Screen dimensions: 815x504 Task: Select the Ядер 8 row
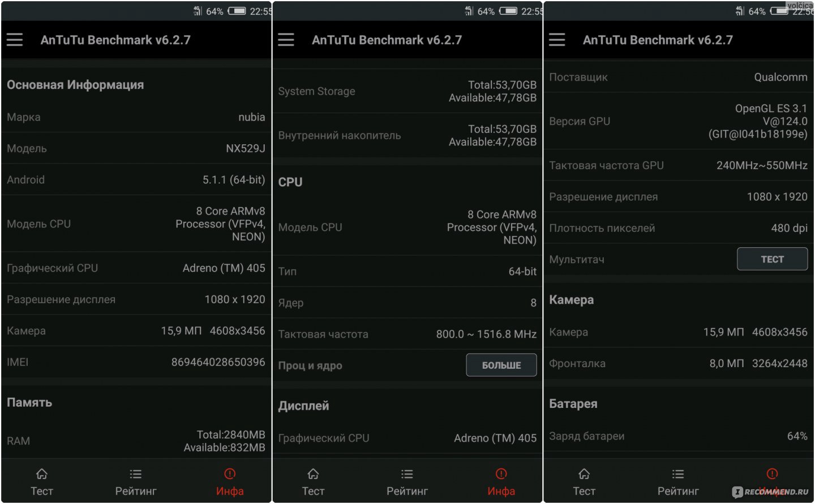407,303
